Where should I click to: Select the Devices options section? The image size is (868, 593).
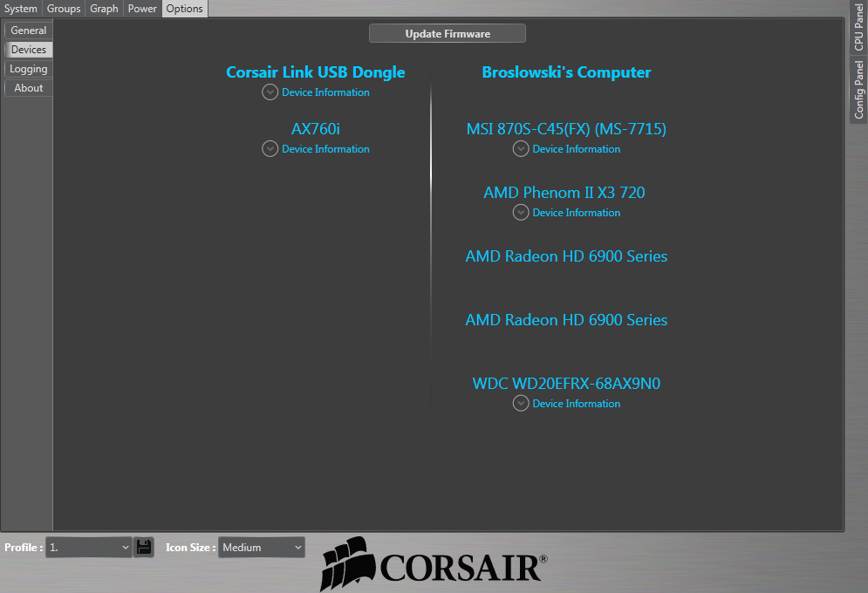point(28,50)
